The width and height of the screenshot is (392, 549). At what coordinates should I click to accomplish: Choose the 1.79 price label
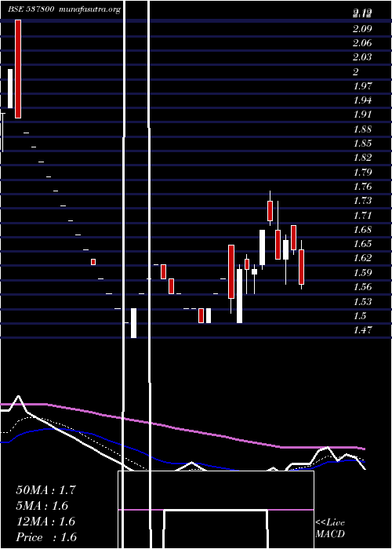click(x=362, y=172)
